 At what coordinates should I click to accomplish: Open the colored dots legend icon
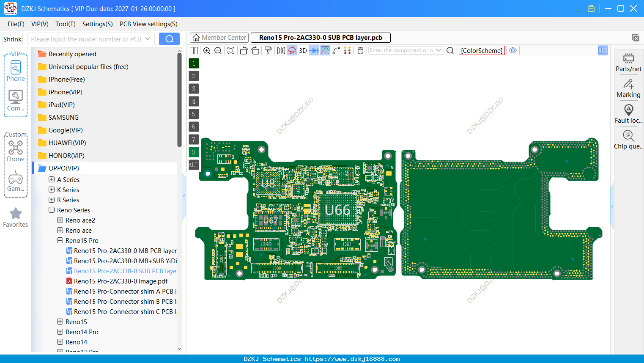click(348, 51)
